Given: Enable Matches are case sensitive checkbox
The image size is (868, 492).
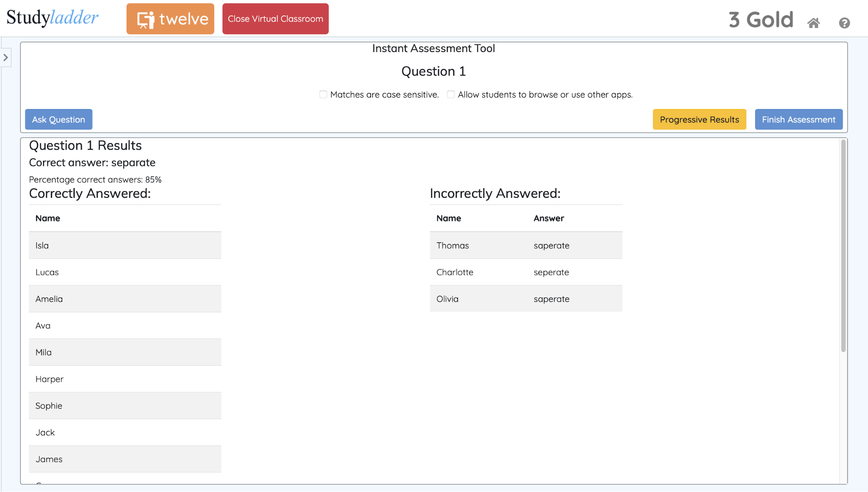Looking at the screenshot, I should tap(323, 94).
